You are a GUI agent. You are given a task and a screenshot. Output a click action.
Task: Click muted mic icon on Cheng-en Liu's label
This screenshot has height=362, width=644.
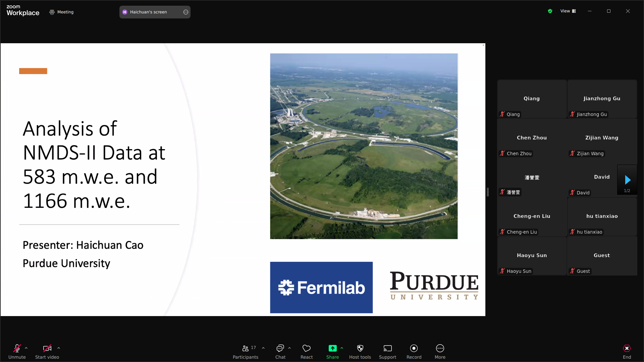click(502, 232)
